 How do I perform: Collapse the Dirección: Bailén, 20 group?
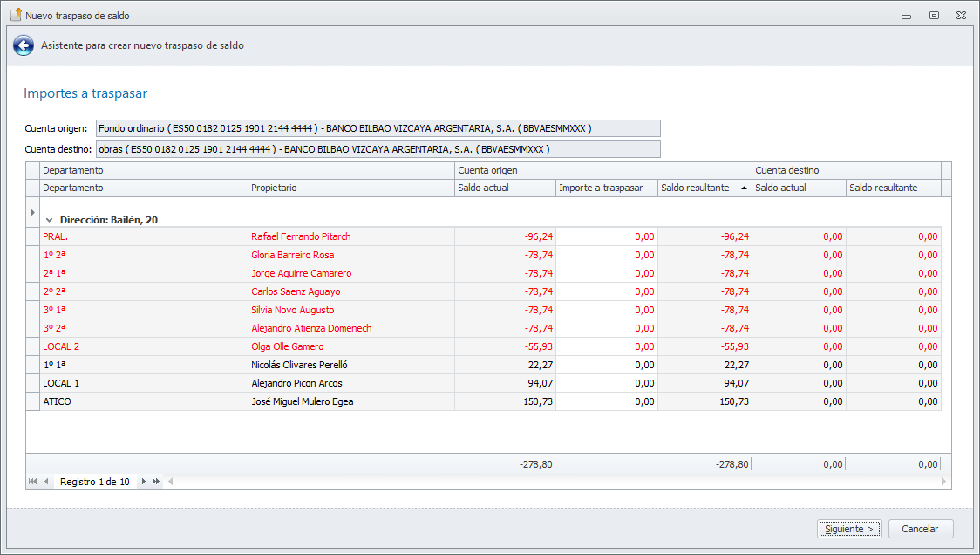click(50, 220)
